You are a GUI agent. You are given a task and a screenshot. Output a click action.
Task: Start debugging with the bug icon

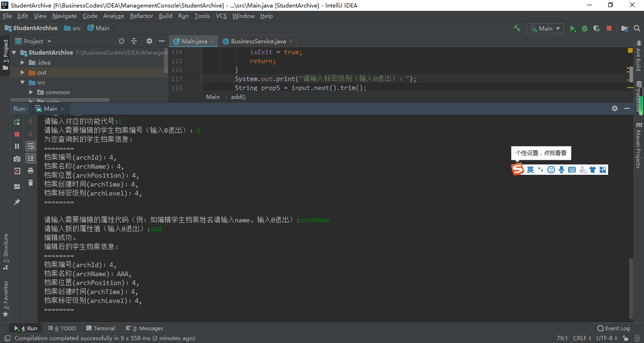[x=585, y=28]
